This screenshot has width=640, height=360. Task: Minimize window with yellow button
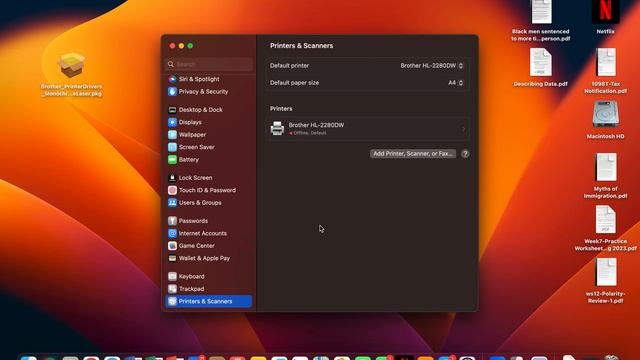181,46
